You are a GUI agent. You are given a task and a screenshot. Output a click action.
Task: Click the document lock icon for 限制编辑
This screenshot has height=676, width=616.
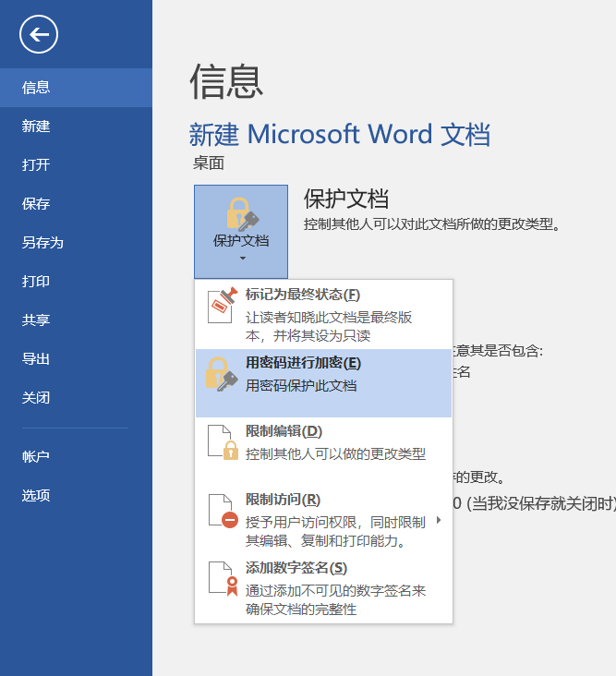(x=223, y=442)
